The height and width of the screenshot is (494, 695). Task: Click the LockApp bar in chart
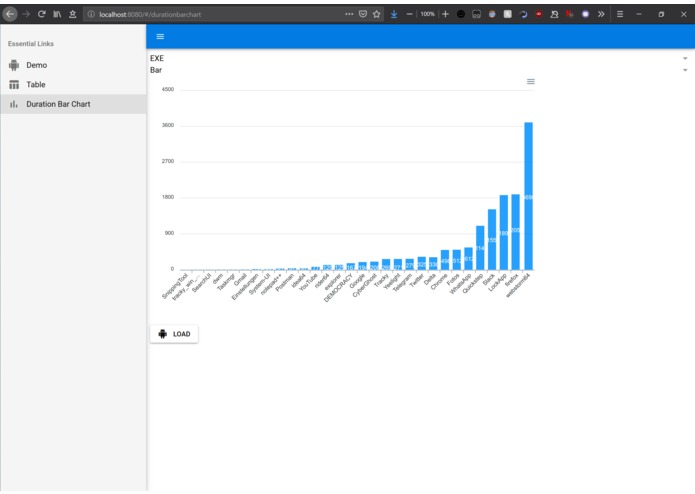click(x=504, y=232)
